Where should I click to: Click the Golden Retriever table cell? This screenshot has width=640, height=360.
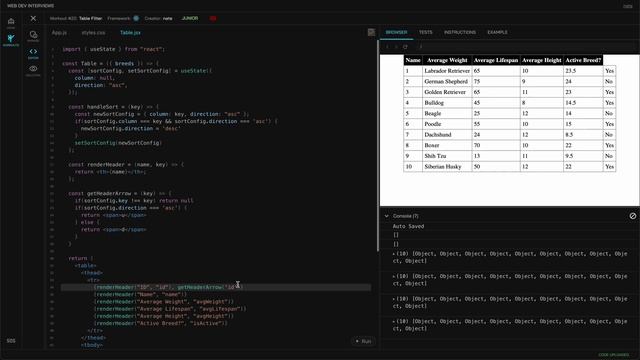coord(447,92)
